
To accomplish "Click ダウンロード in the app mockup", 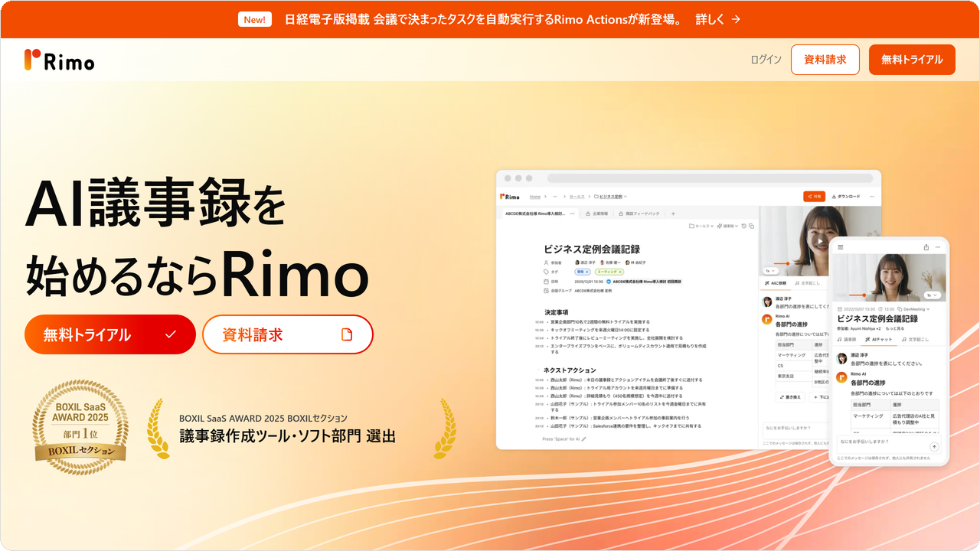I will (845, 197).
